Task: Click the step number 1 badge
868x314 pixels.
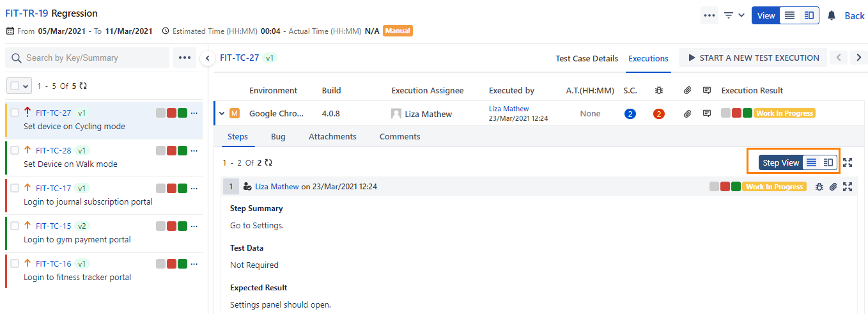Action: pyautogui.click(x=231, y=187)
